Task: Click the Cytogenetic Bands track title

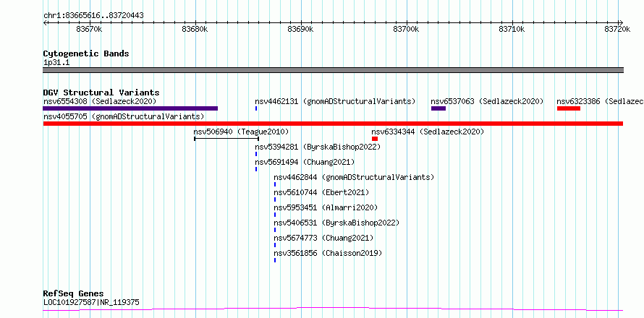Action: (86, 53)
